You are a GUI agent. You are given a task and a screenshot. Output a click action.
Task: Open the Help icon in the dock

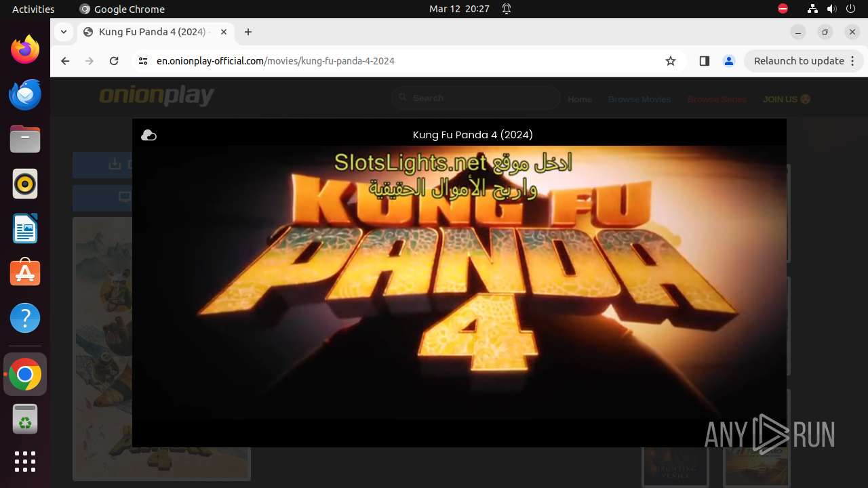point(25,318)
